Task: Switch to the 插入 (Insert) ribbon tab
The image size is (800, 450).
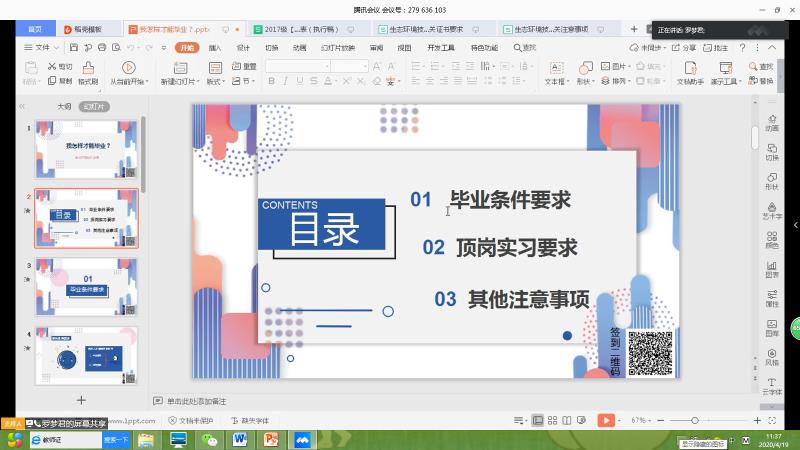Action: click(x=215, y=47)
